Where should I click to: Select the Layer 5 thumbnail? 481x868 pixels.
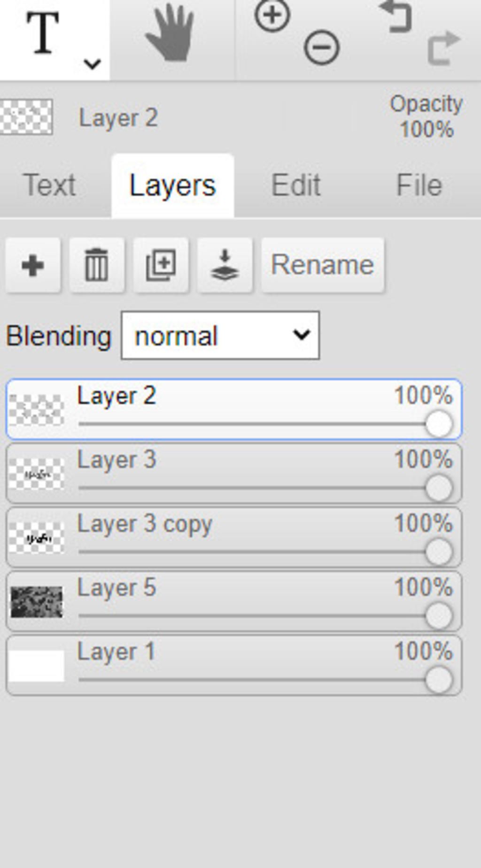point(37,602)
